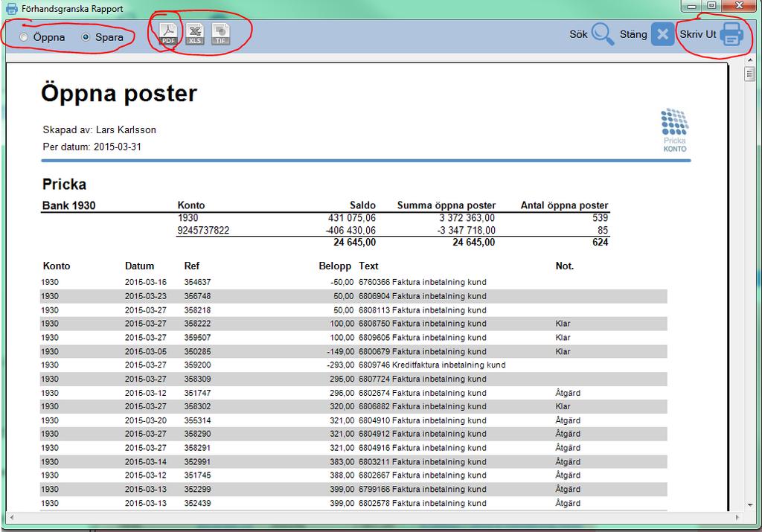
Task: Click ref 352439 row
Action: pos(353,503)
